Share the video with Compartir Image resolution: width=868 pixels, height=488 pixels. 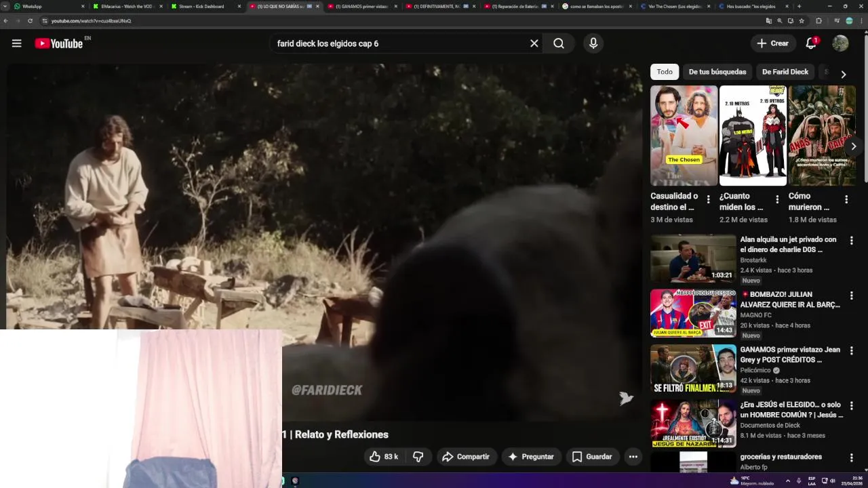coord(465,457)
